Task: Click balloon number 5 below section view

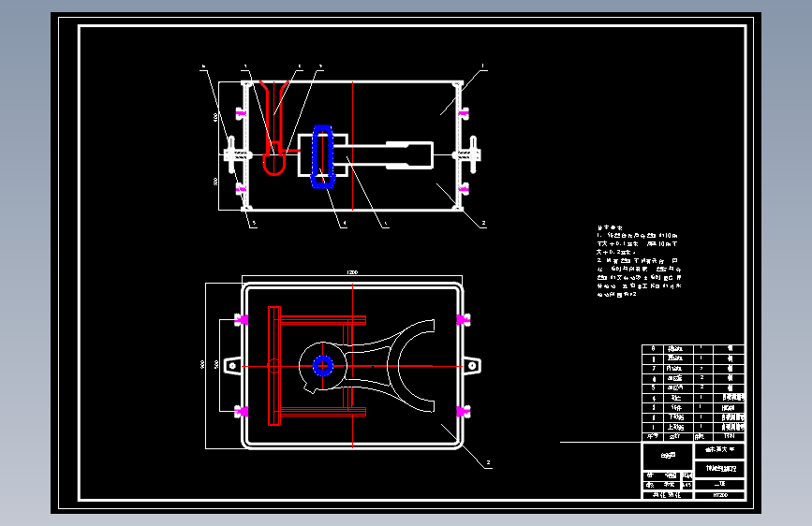Action: click(254, 224)
